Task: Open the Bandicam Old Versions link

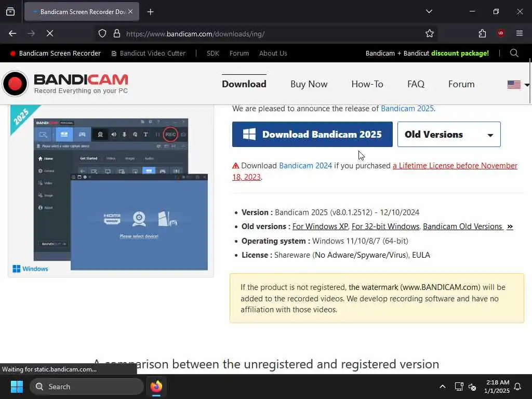Action: click(x=468, y=227)
